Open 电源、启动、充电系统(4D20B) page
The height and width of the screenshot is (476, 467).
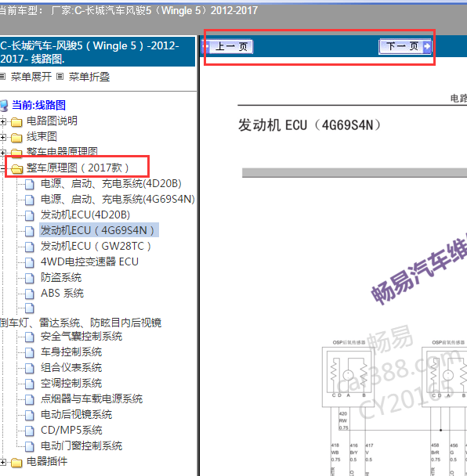[111, 183]
